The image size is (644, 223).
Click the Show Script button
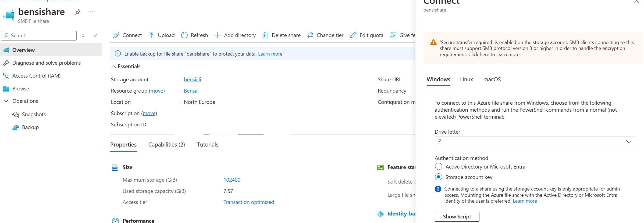pos(457,217)
